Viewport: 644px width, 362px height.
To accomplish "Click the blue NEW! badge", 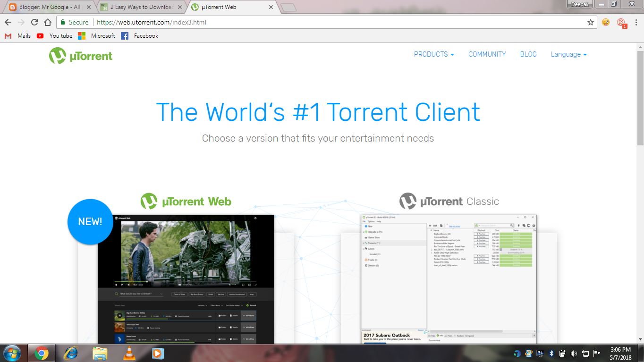I will pyautogui.click(x=90, y=222).
